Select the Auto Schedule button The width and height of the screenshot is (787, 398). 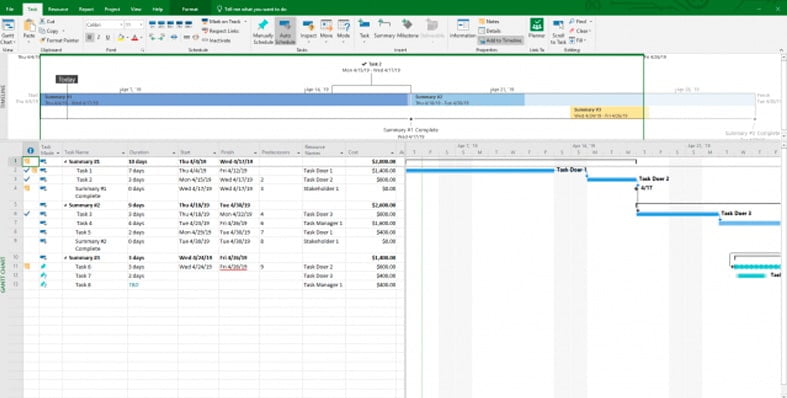[285, 32]
